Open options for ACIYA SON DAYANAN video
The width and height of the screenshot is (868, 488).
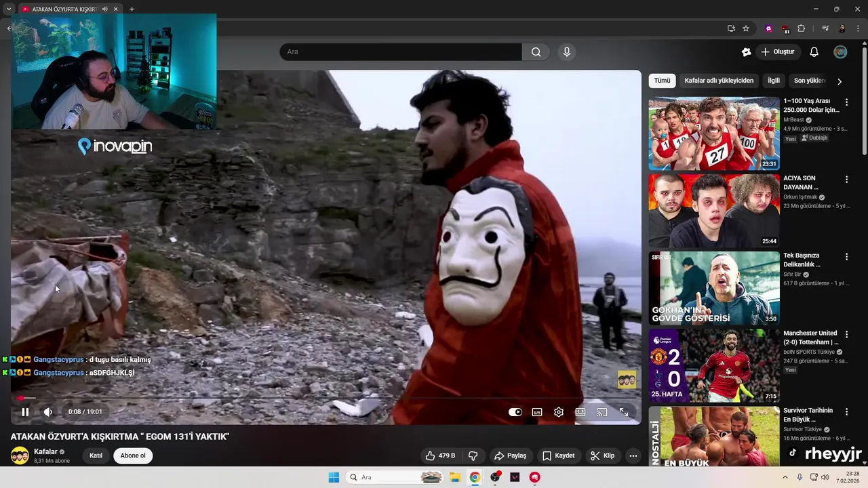click(846, 180)
